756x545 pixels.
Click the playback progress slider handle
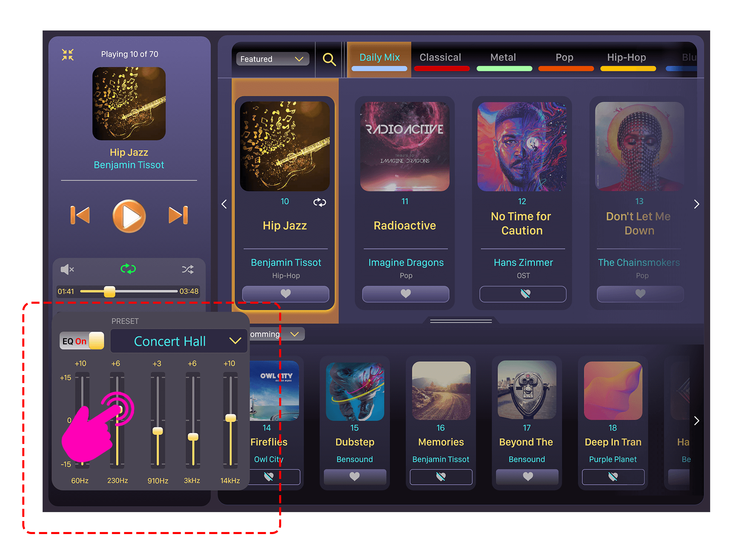(x=109, y=292)
